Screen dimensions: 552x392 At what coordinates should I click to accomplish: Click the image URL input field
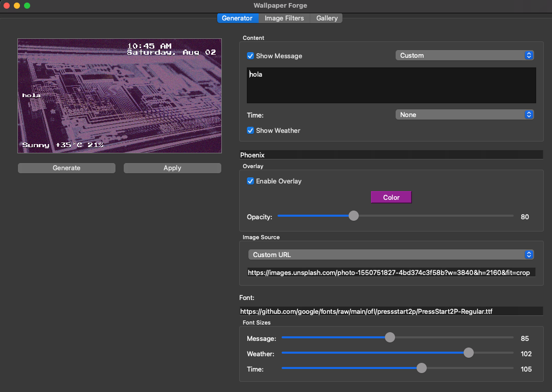click(x=391, y=272)
